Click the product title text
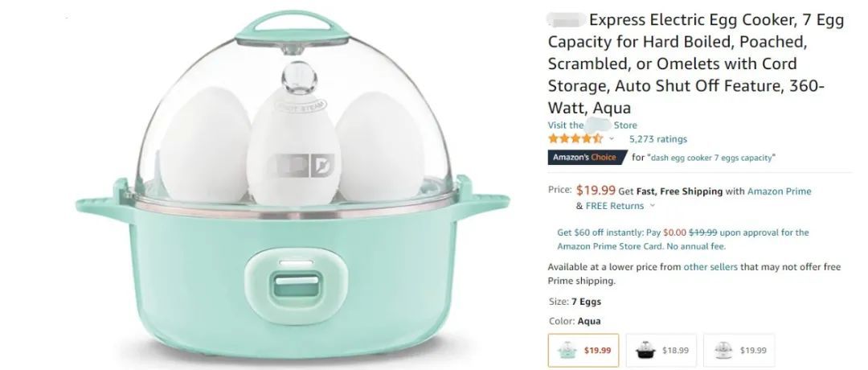868x370 pixels. [696, 64]
